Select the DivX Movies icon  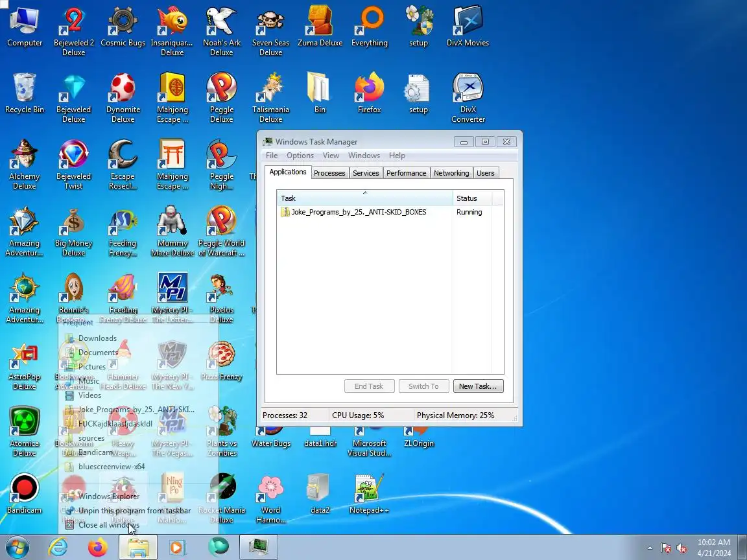(x=468, y=26)
